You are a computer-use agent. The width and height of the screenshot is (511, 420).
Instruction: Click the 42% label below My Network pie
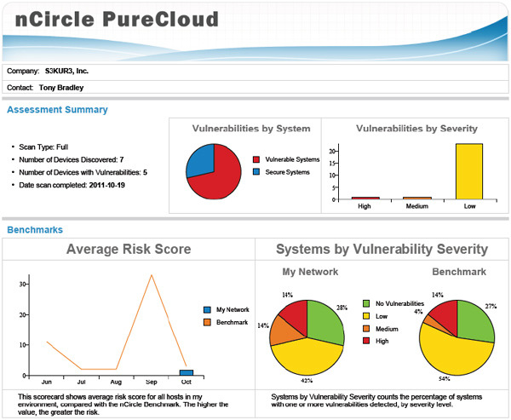coord(307,380)
